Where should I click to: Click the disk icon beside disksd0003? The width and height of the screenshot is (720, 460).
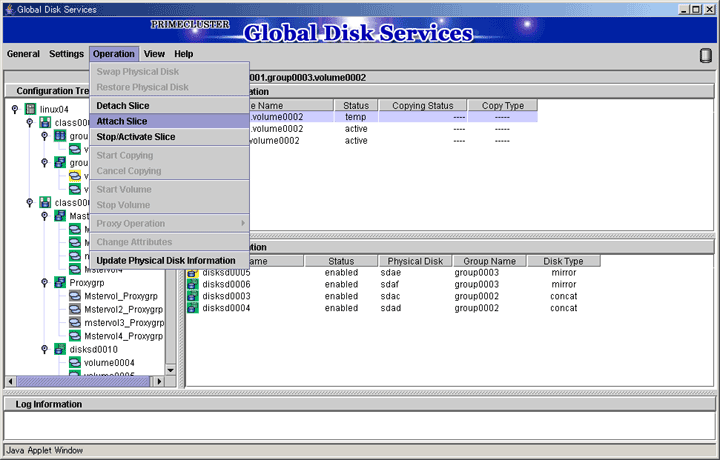point(193,296)
